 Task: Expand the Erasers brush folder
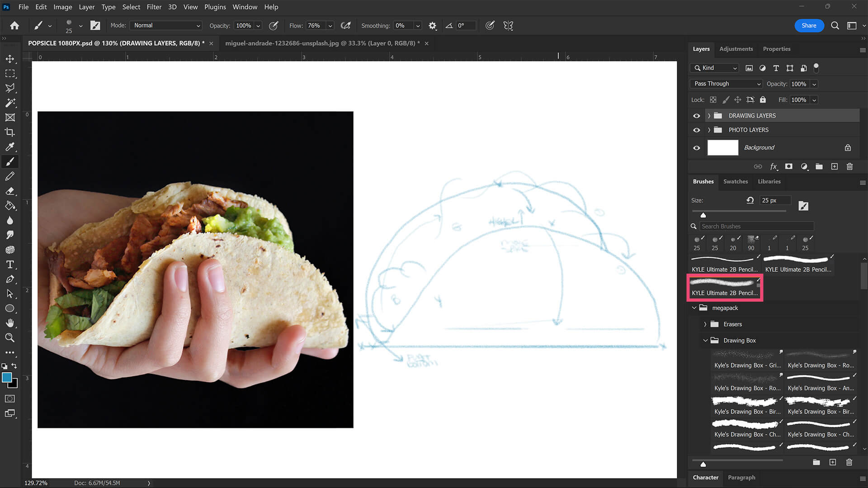[705, 324]
